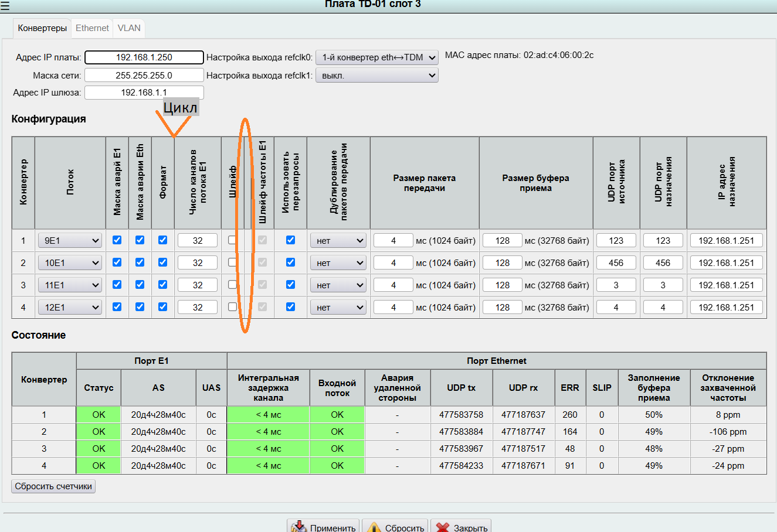Image resolution: width=777 pixels, height=532 pixels.
Task: Toggle Маска аварии Eth checkbox for converter 2
Action: coord(140,262)
